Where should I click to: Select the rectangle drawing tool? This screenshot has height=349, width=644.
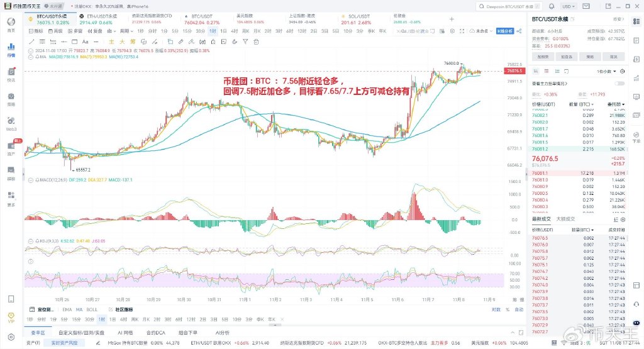point(74,42)
